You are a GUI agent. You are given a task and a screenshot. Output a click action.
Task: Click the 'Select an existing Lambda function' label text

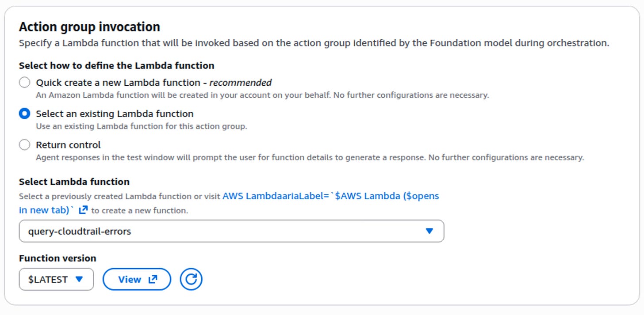click(x=115, y=114)
